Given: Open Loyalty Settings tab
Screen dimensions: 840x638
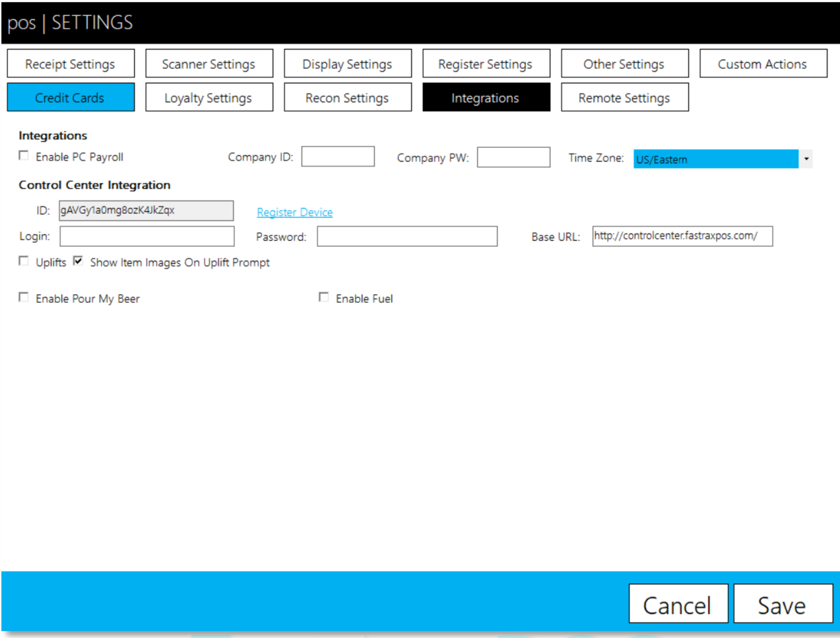Looking at the screenshot, I should tap(209, 97).
